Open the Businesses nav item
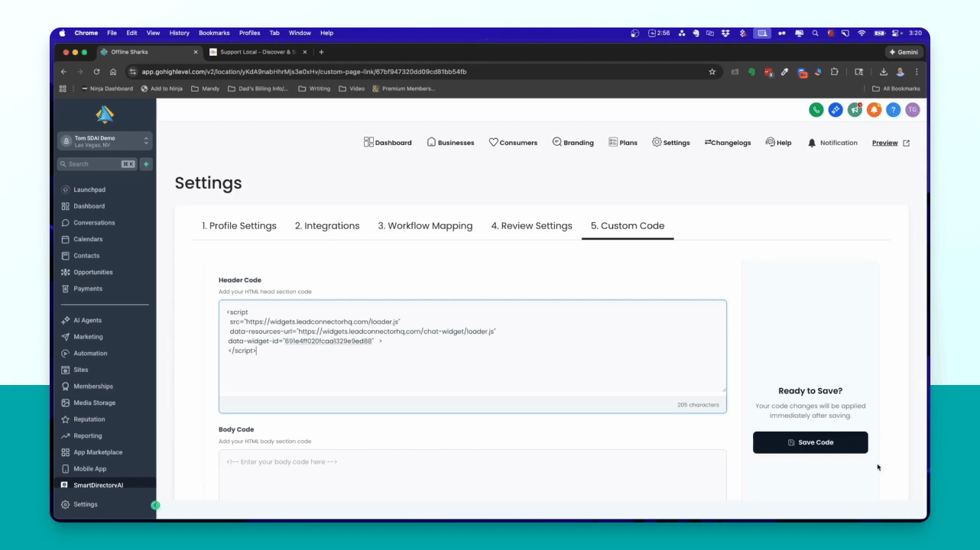Image resolution: width=980 pixels, height=550 pixels. click(450, 143)
